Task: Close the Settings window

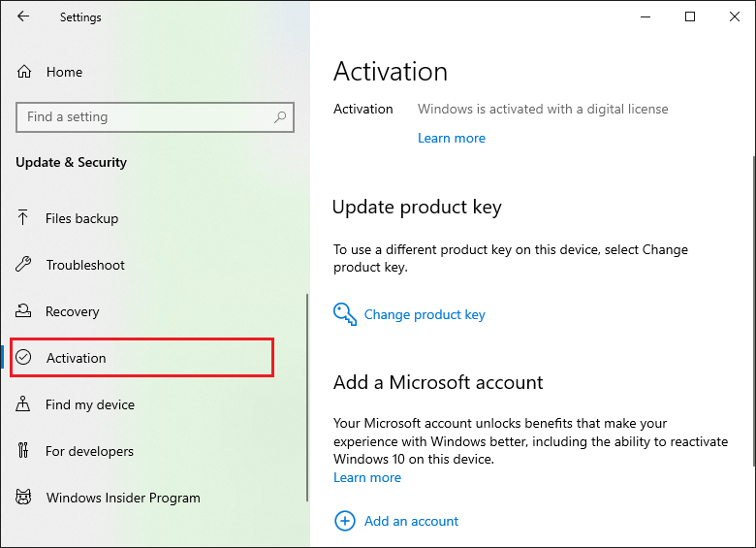Action: [x=735, y=16]
